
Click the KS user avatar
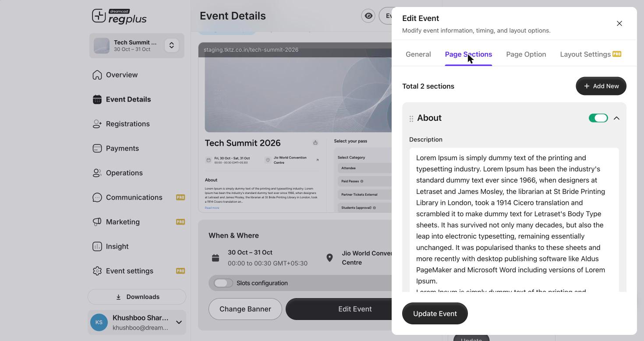click(x=99, y=322)
